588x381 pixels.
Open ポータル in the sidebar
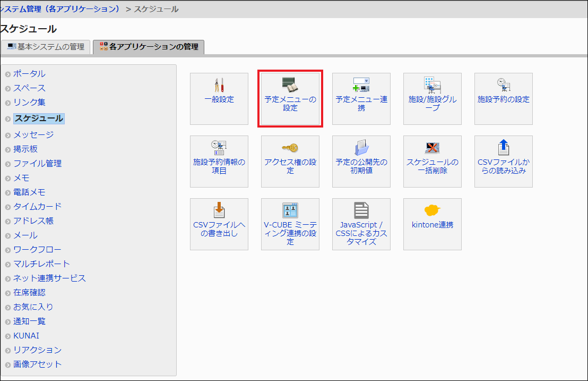[29, 74]
